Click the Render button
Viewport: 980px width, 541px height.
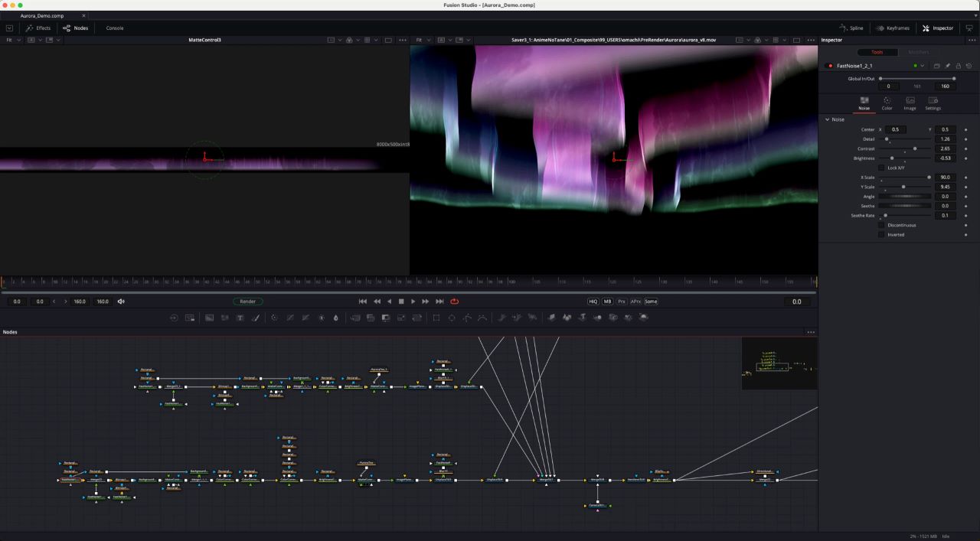[247, 301]
